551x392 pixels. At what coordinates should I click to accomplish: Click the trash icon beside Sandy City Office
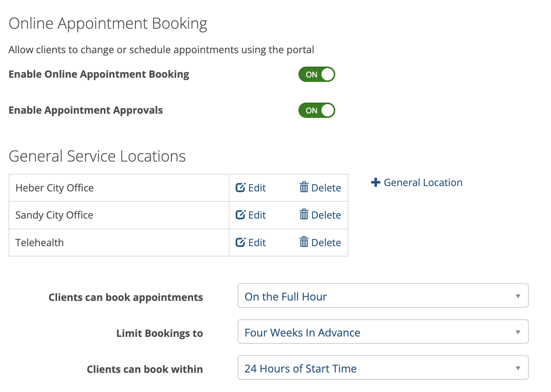point(304,215)
